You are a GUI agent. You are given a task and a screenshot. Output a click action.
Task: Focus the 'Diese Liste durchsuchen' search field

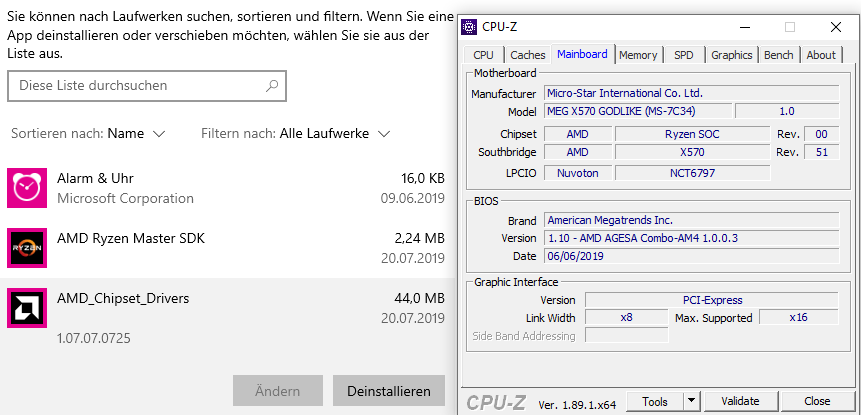click(x=147, y=86)
